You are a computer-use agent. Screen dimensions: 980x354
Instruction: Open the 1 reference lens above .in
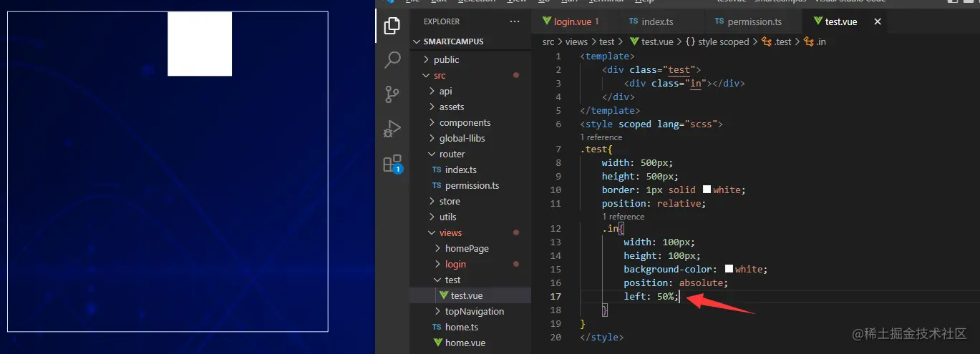(x=623, y=217)
